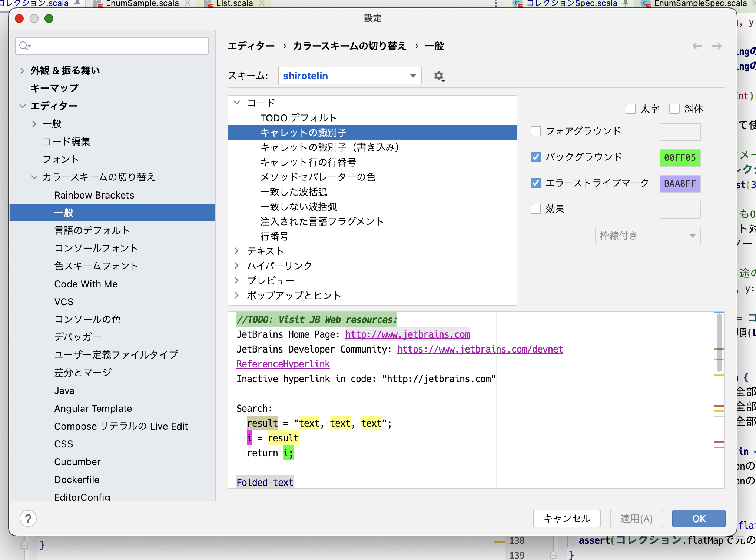Confirm with the OK button

point(699,519)
